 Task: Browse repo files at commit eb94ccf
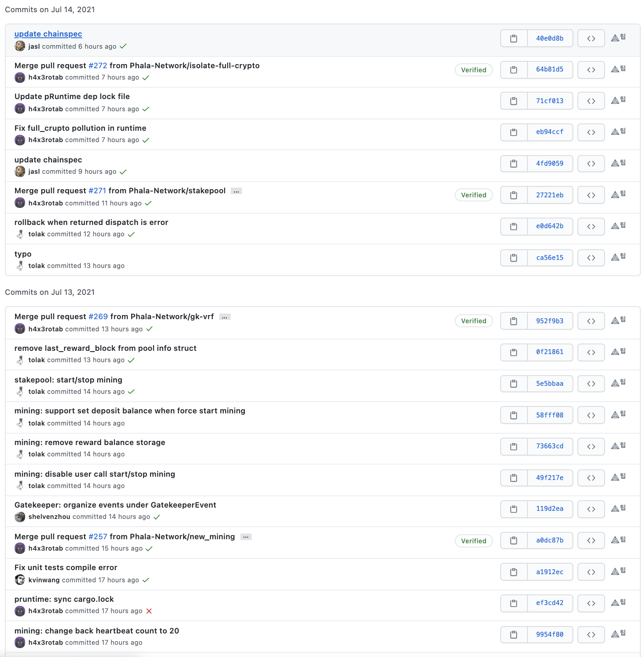(x=591, y=132)
